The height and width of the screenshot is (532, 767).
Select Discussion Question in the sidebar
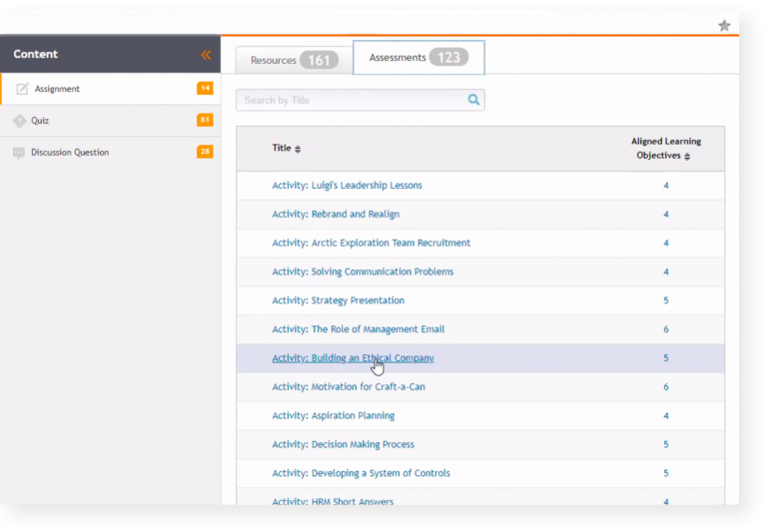coord(70,153)
